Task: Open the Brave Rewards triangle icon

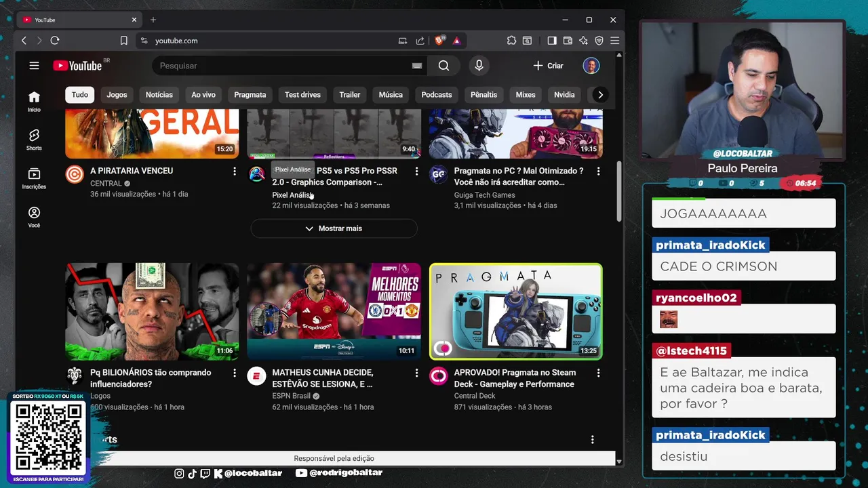Action: click(456, 41)
